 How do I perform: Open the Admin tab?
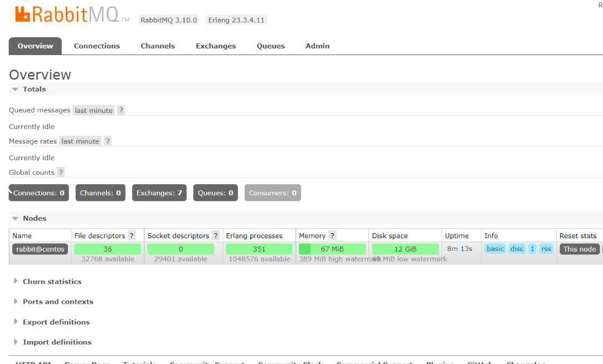coord(317,46)
